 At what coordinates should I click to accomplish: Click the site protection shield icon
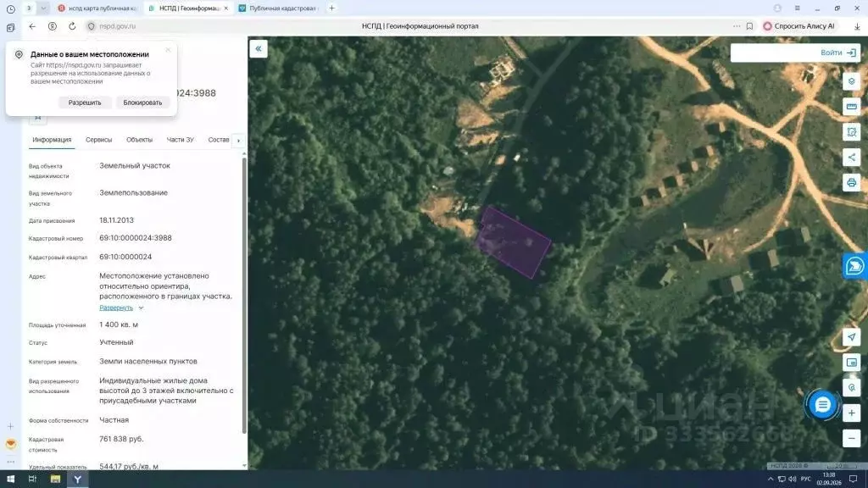point(92,26)
